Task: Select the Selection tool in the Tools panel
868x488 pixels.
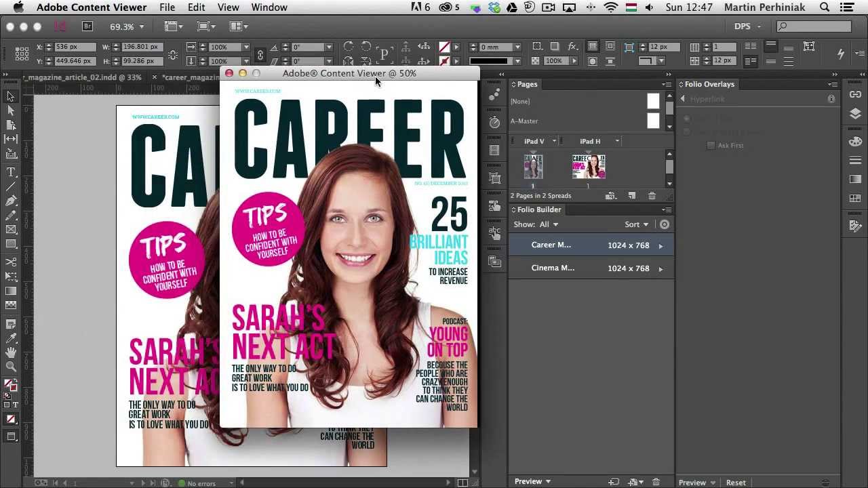Action: (x=11, y=96)
